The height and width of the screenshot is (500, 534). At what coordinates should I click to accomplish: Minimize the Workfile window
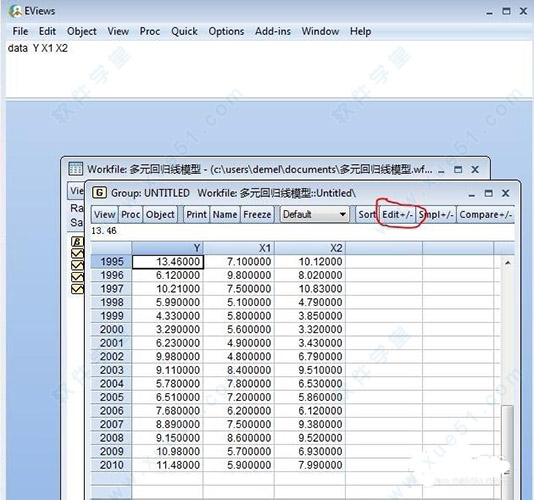441,170
